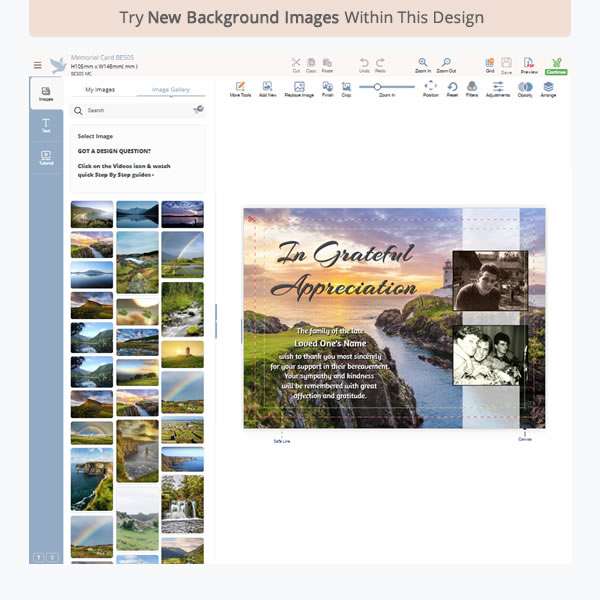Screen dimensions: 600x600
Task: Click the green Continue button
Action: point(555,65)
